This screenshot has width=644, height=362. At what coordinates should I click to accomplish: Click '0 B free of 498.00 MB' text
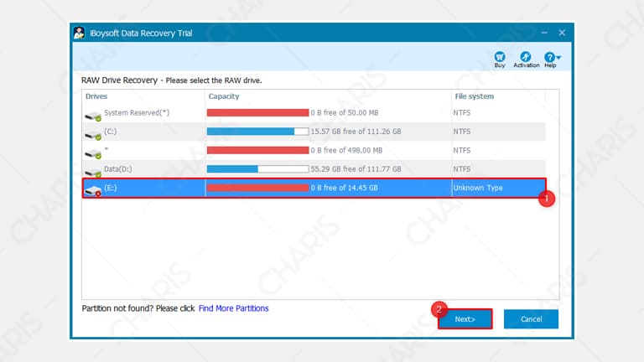pyautogui.click(x=346, y=150)
